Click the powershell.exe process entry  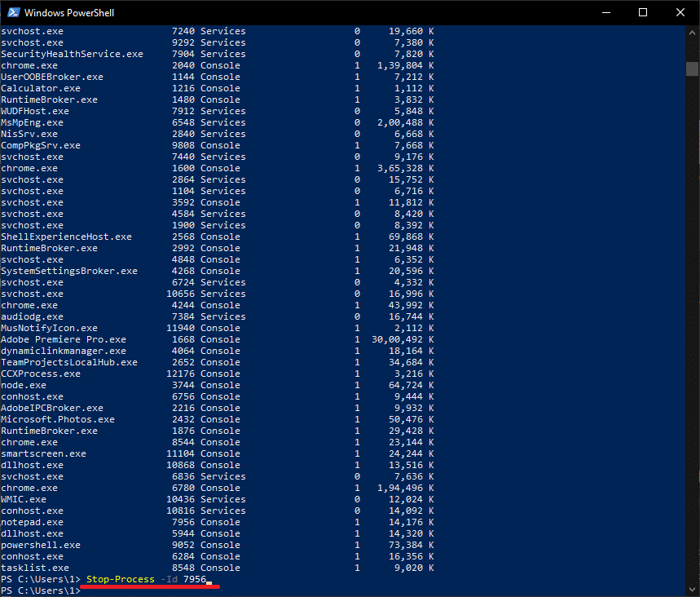40,544
